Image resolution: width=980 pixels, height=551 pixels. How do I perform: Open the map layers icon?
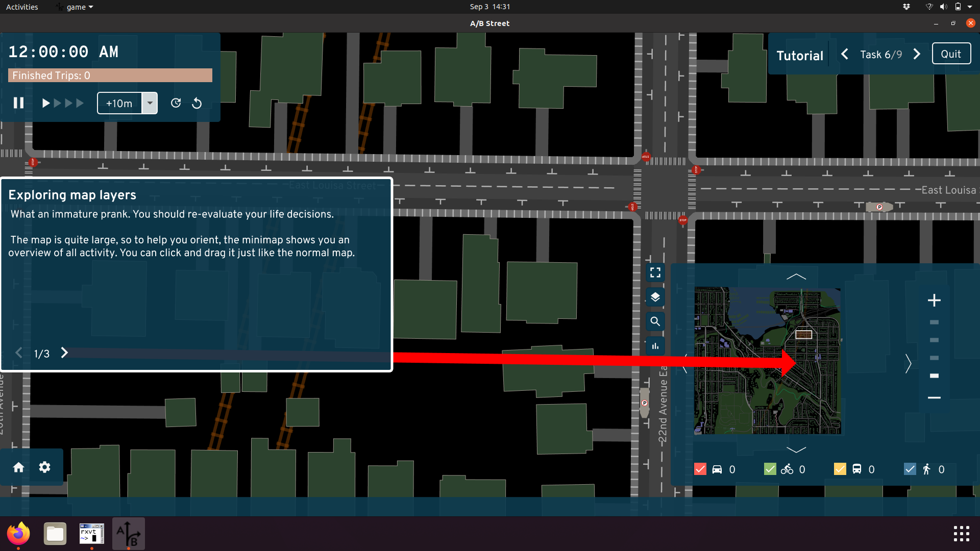click(655, 297)
